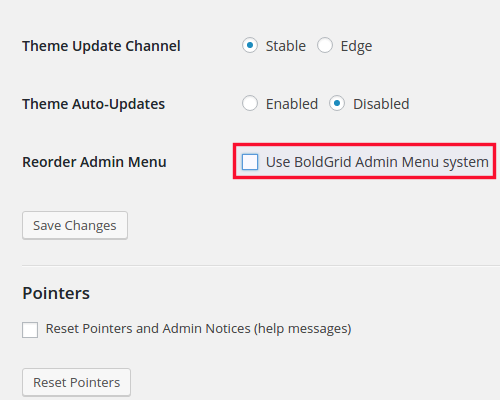
Task: Click the 'Enabled' label text
Action: [x=292, y=104]
